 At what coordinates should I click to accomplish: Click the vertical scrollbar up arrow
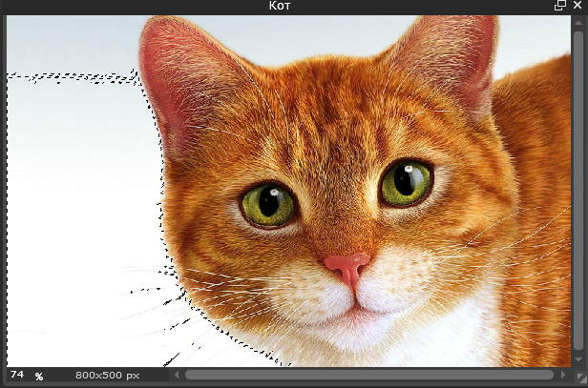coord(578,23)
